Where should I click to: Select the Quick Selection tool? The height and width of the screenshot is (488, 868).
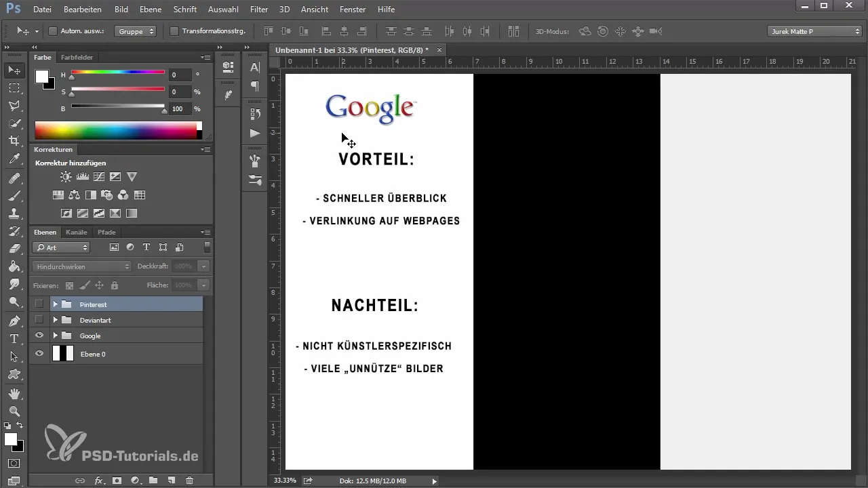pos(14,123)
